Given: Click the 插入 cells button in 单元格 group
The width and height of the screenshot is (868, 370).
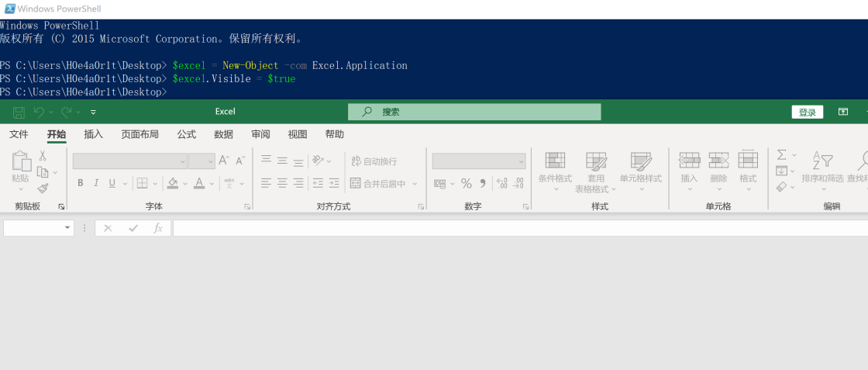Looking at the screenshot, I should (x=689, y=171).
